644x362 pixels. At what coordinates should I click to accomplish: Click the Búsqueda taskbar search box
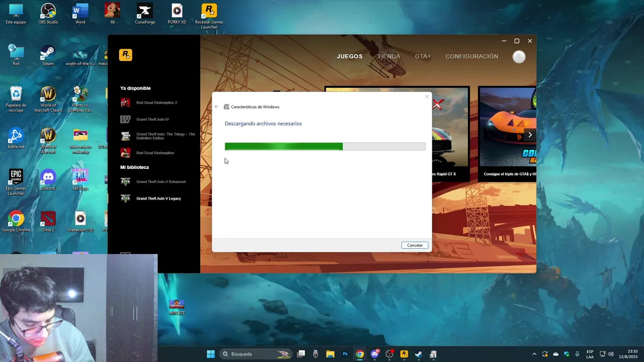[257, 354]
